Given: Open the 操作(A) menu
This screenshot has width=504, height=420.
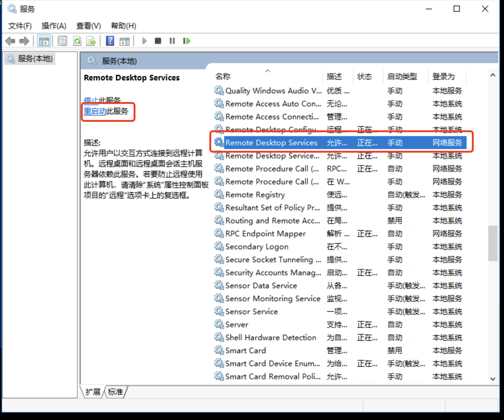Looking at the screenshot, I should click(54, 26).
